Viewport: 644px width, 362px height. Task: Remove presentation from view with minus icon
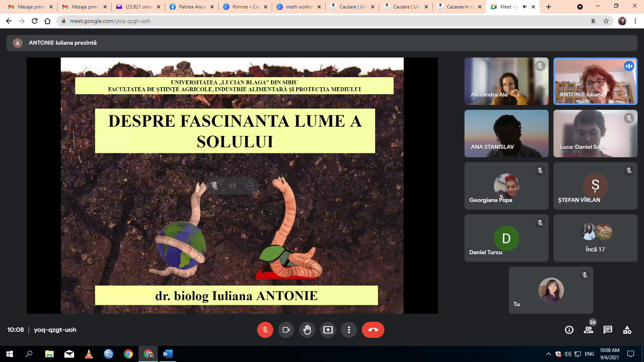click(x=250, y=186)
